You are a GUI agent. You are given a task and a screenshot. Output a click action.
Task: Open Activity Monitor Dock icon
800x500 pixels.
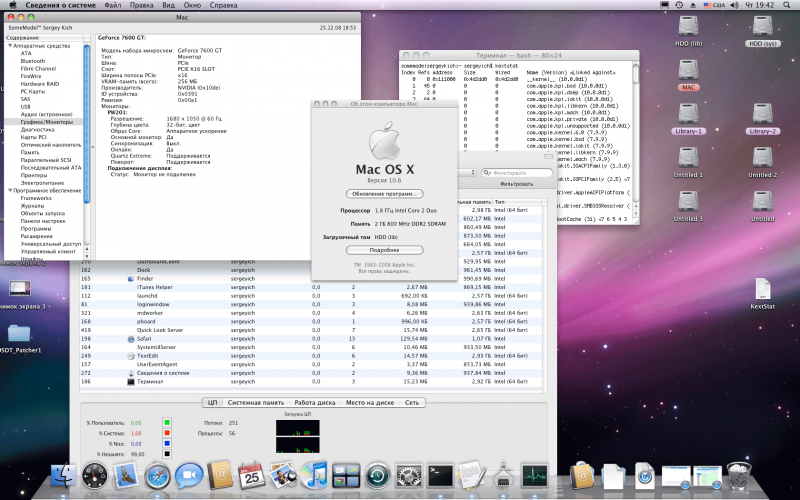[534, 476]
